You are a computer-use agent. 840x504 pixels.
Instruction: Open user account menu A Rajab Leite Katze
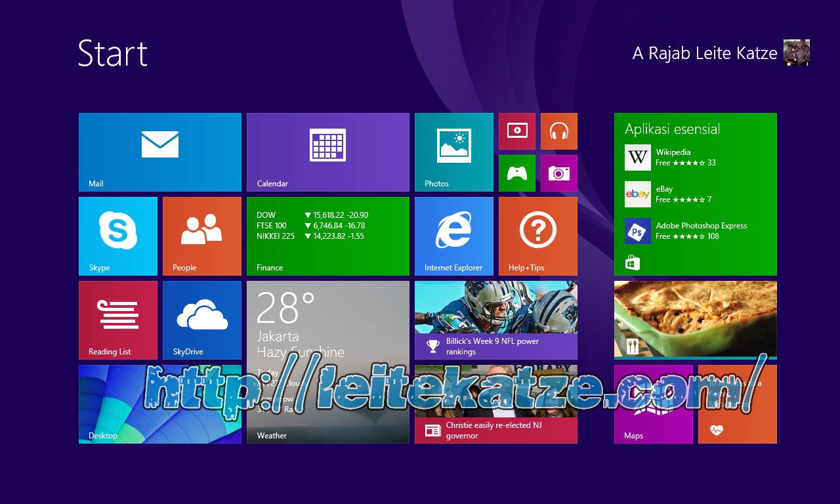[x=721, y=52]
